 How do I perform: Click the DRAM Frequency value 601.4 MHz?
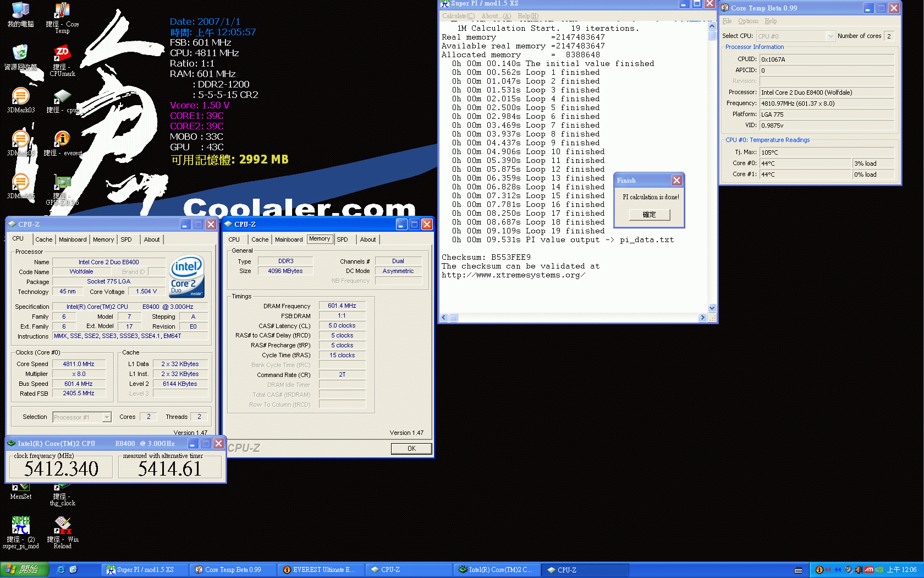[x=342, y=306]
